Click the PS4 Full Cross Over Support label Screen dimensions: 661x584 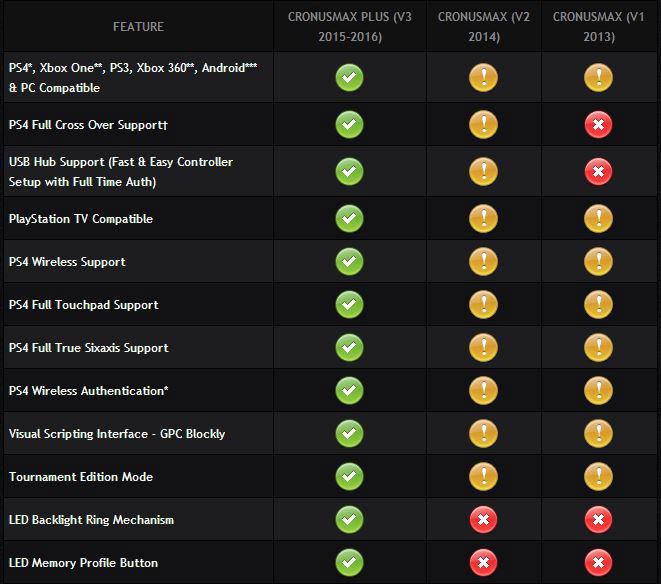pos(88,125)
